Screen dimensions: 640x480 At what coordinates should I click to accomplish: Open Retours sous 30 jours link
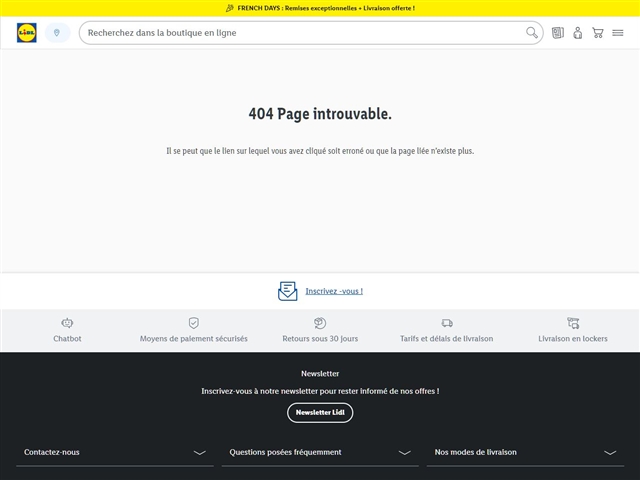click(x=320, y=338)
